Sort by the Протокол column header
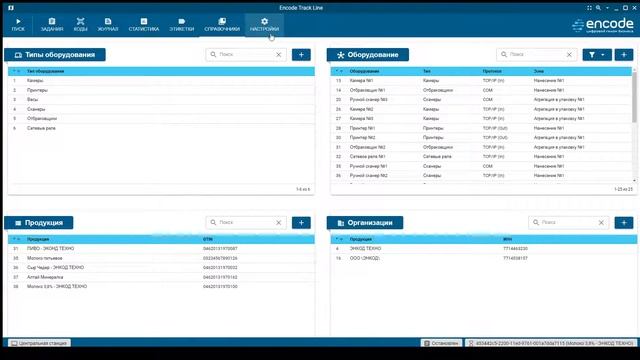This screenshot has height=360, width=640. tap(491, 71)
